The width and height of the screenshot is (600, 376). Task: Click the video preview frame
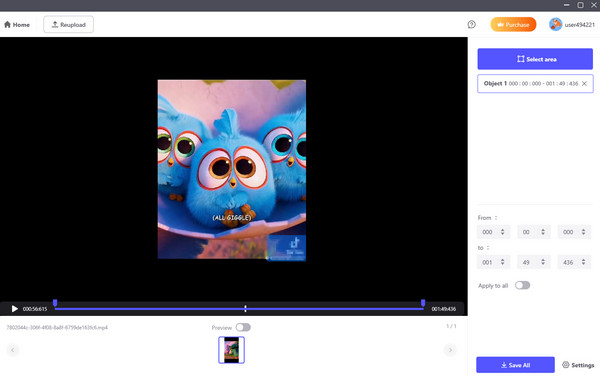tap(232, 169)
